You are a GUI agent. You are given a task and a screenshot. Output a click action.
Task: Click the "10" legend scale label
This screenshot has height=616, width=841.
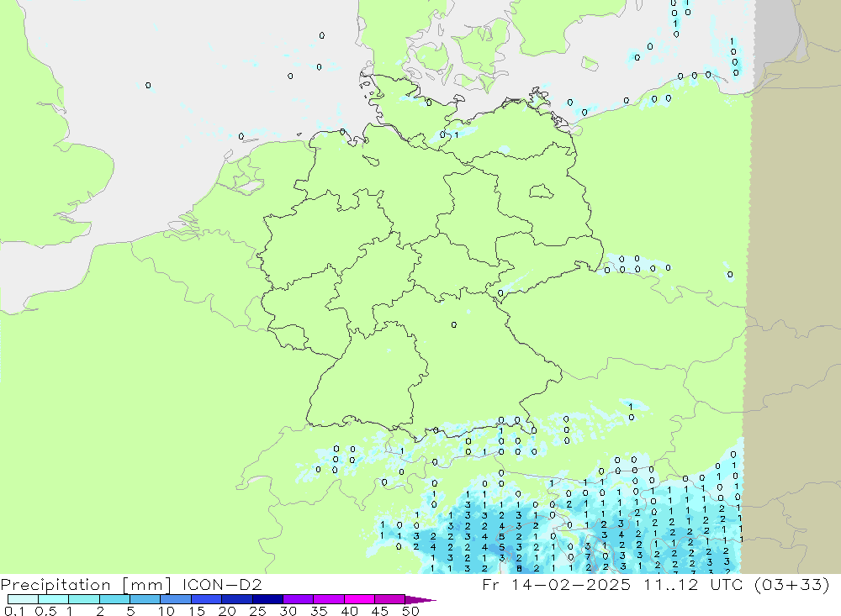point(167,611)
